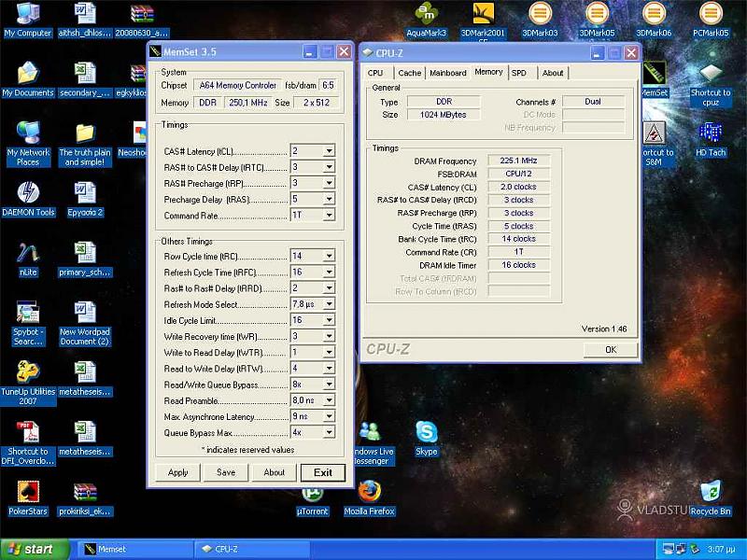Open the Ras# to Ras# Delay dropdown

(329, 288)
